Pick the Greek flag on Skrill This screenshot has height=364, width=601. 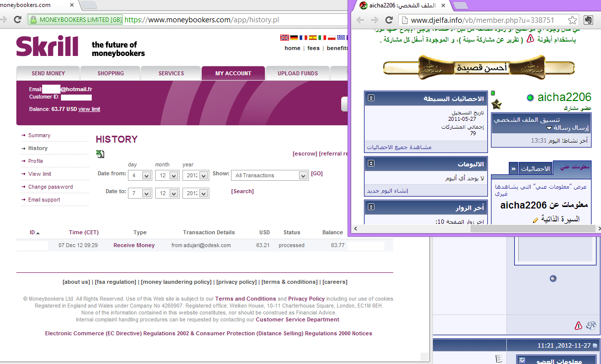(341, 38)
